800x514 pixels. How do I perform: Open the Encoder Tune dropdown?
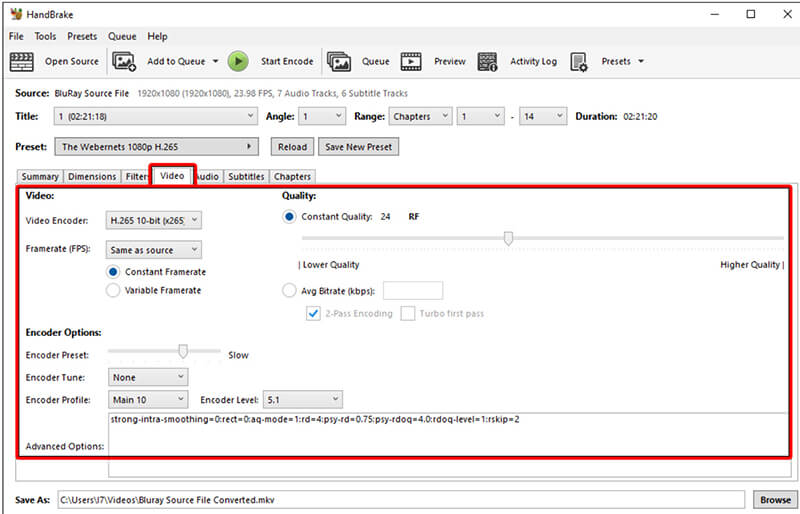148,377
